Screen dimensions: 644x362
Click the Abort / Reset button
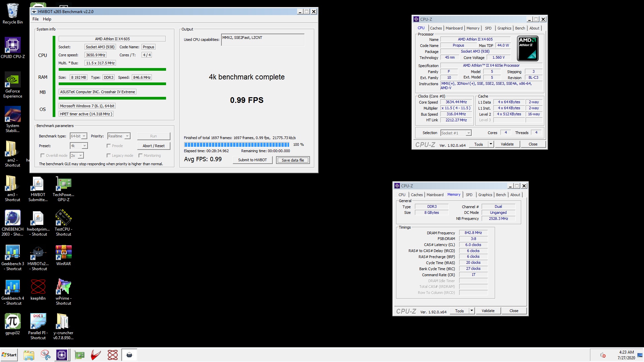pos(154,146)
